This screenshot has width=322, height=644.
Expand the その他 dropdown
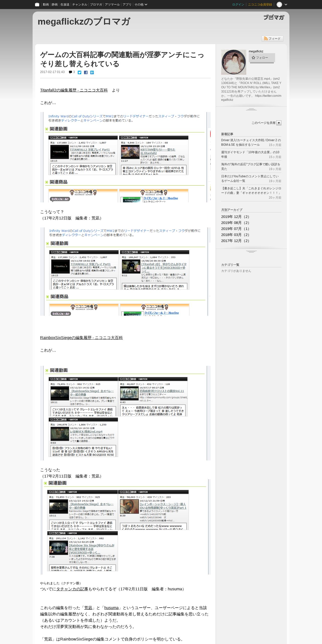pyautogui.click(x=141, y=5)
